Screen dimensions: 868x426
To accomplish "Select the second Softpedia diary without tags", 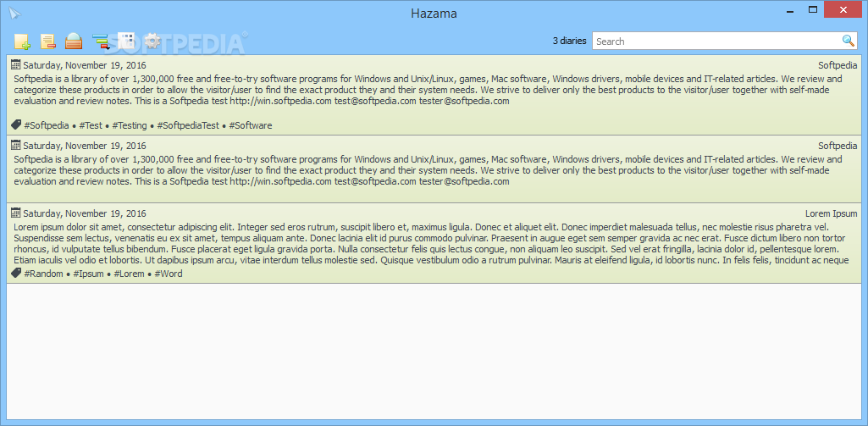I will pyautogui.click(x=434, y=169).
